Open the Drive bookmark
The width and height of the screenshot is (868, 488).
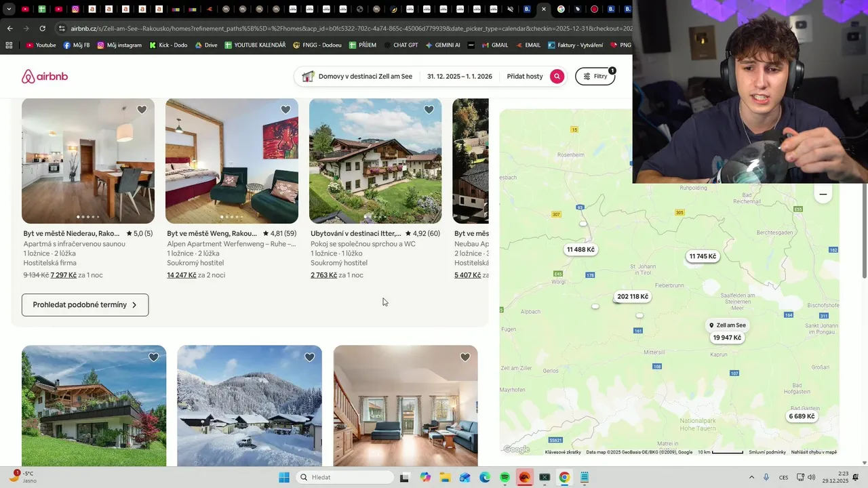pyautogui.click(x=206, y=45)
